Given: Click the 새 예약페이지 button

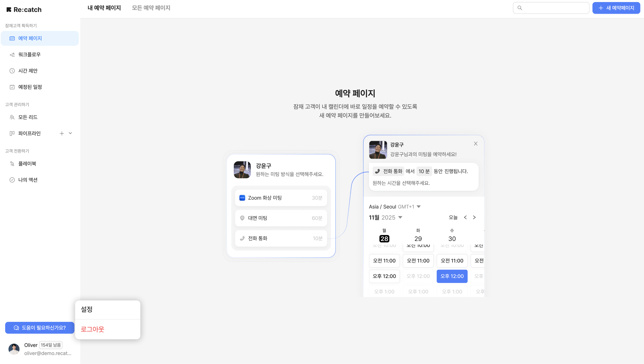Looking at the screenshot, I should click(616, 8).
